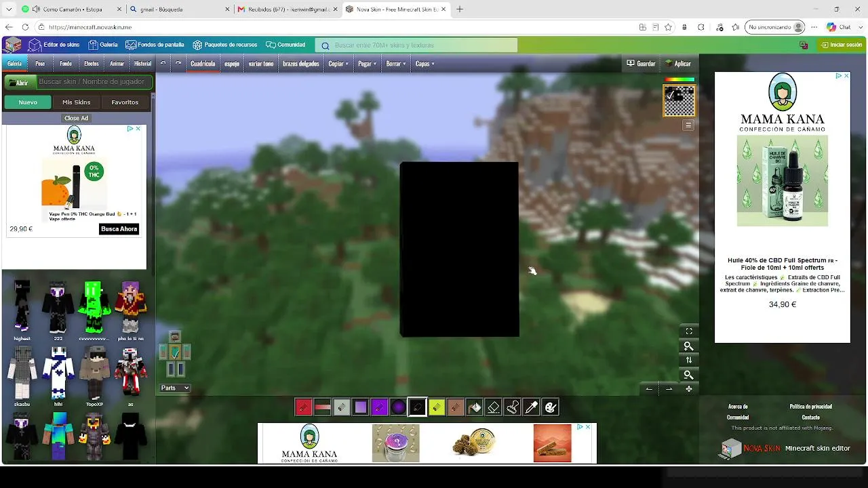Toggle brazos delgados slim arms
Screen dimensions: 868x488
coord(300,64)
